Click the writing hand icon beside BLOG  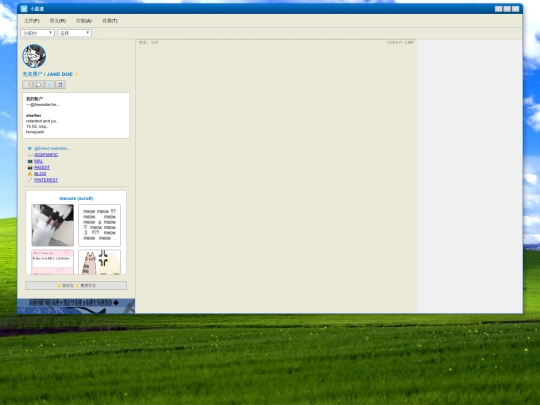30,174
